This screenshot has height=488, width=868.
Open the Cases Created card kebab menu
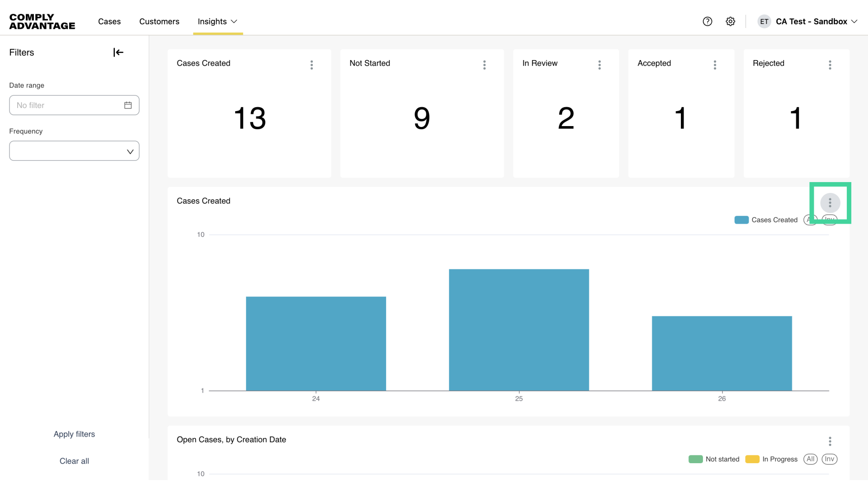[311, 65]
